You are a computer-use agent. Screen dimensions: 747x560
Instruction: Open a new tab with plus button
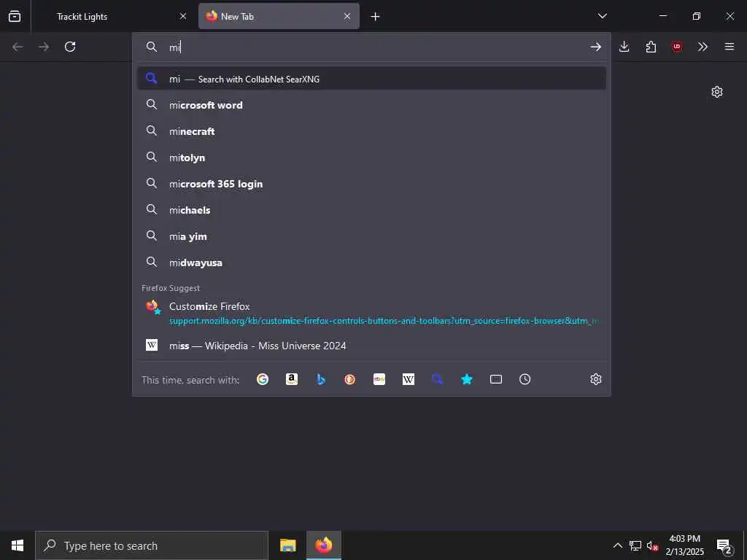click(x=376, y=17)
